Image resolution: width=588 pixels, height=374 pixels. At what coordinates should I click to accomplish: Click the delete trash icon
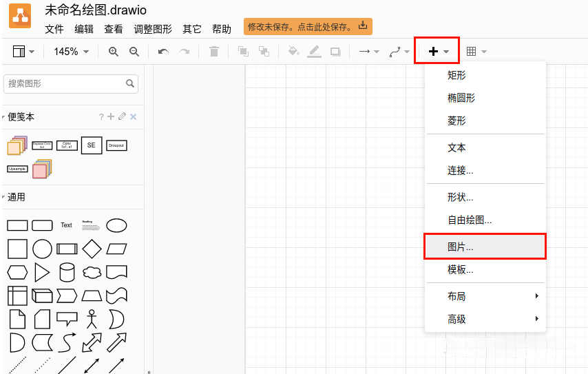213,52
